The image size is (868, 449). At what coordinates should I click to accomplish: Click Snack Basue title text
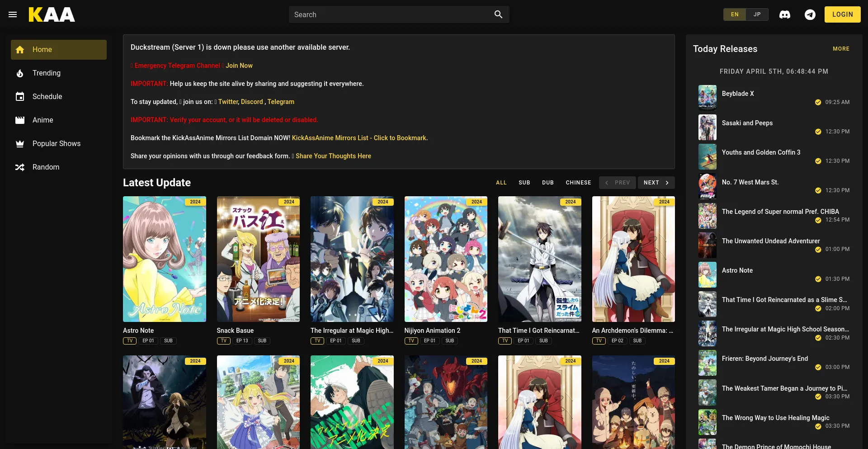[235, 331]
